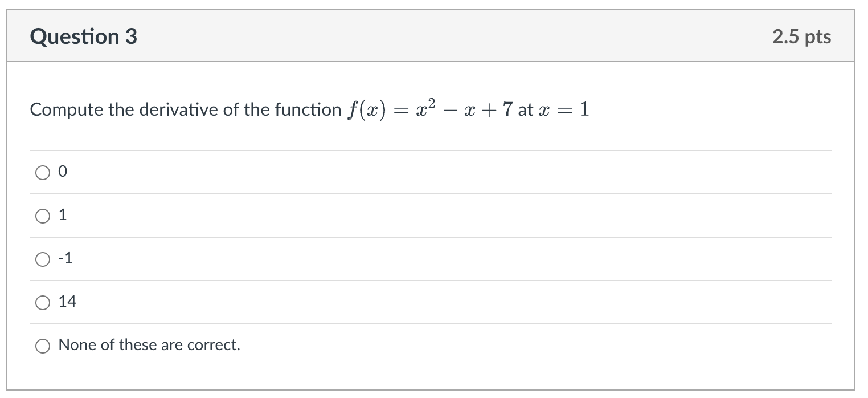Screen dimensions: 868x398
Task: Click the label text for option 1
Action: point(63,215)
